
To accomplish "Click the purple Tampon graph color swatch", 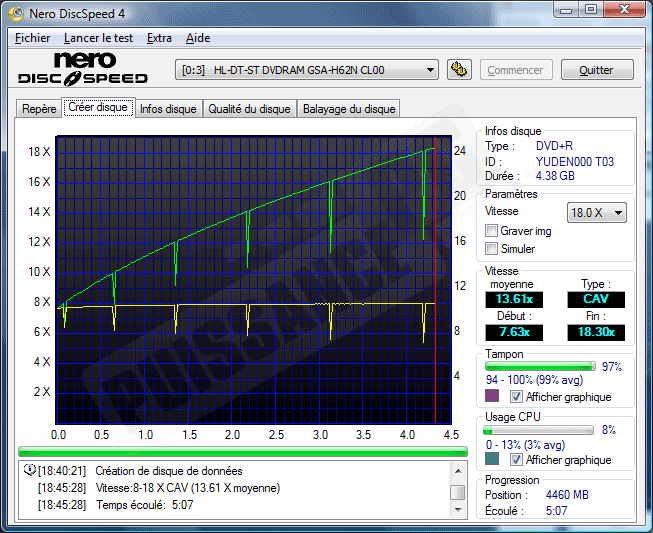I will click(492, 397).
